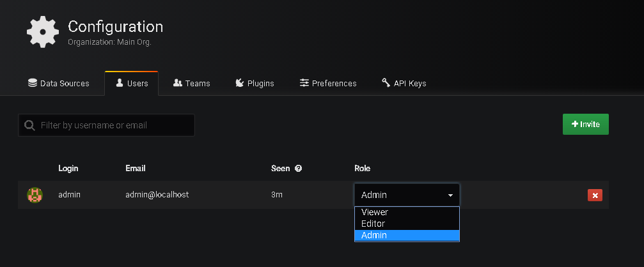Choose Editor from role list
644x267 pixels.
point(373,224)
